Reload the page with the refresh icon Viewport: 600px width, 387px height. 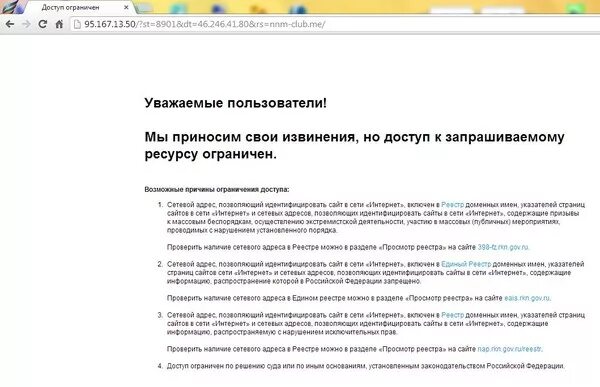(x=42, y=24)
